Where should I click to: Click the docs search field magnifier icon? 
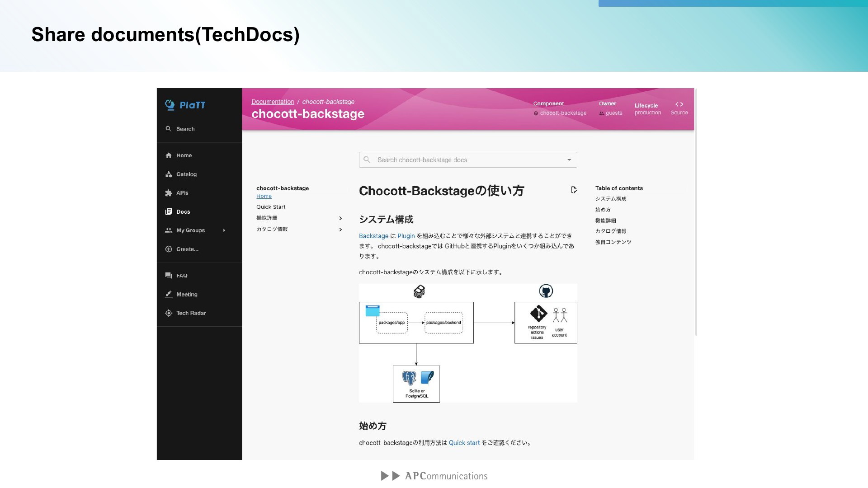coord(367,160)
